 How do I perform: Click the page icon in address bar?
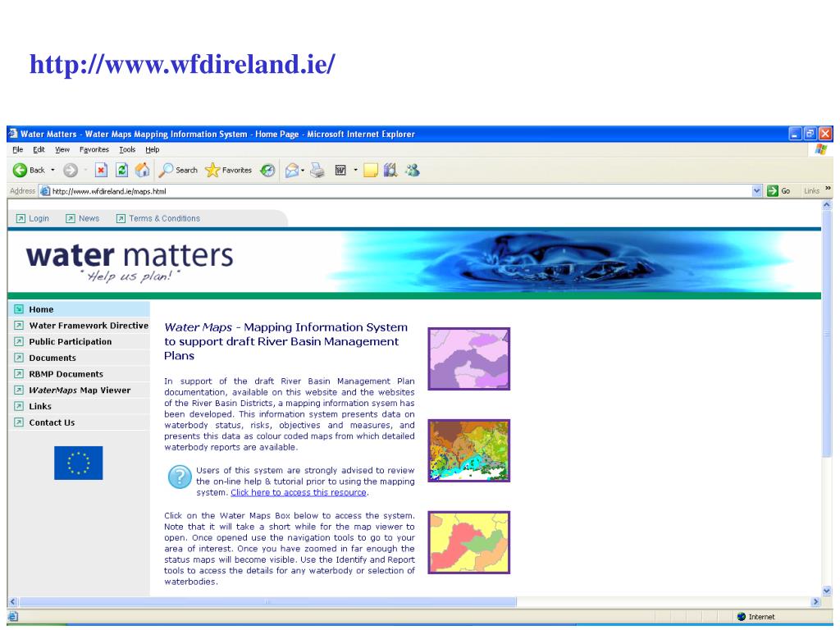point(46,191)
